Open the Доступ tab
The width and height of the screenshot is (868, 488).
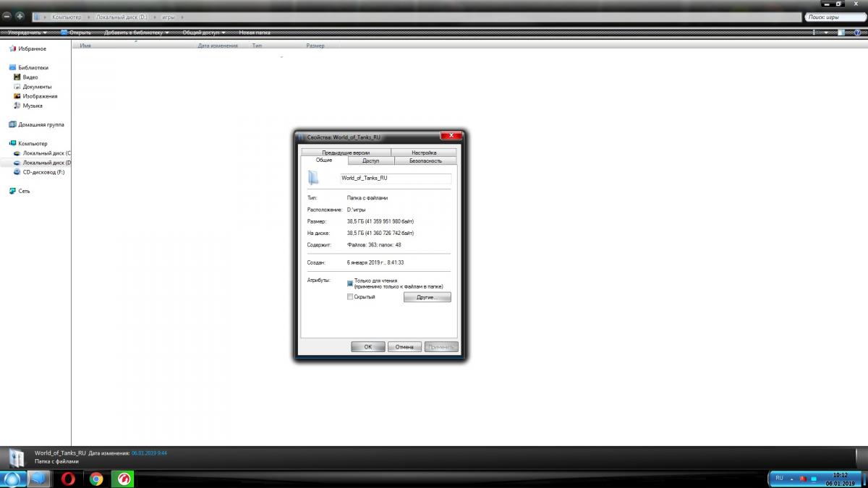click(370, 160)
